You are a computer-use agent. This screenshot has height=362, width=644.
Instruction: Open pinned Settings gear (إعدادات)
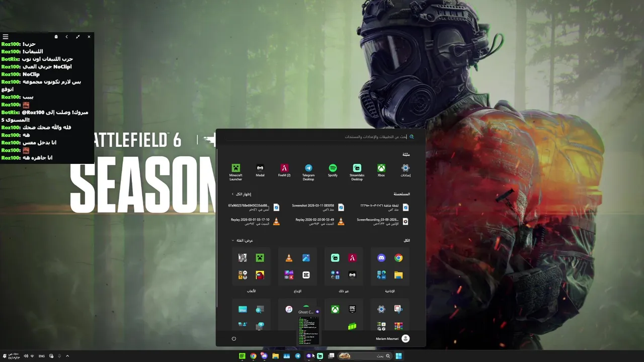406,170
